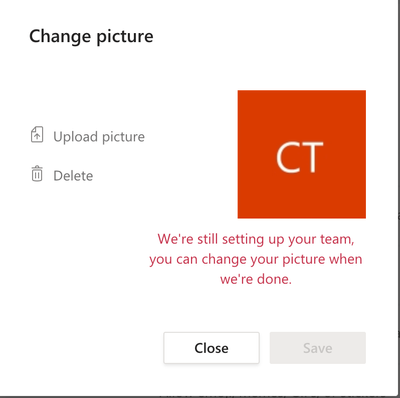400x398 pixels.
Task: Click the word "picture" in Upload picture
Action: tap(123, 137)
